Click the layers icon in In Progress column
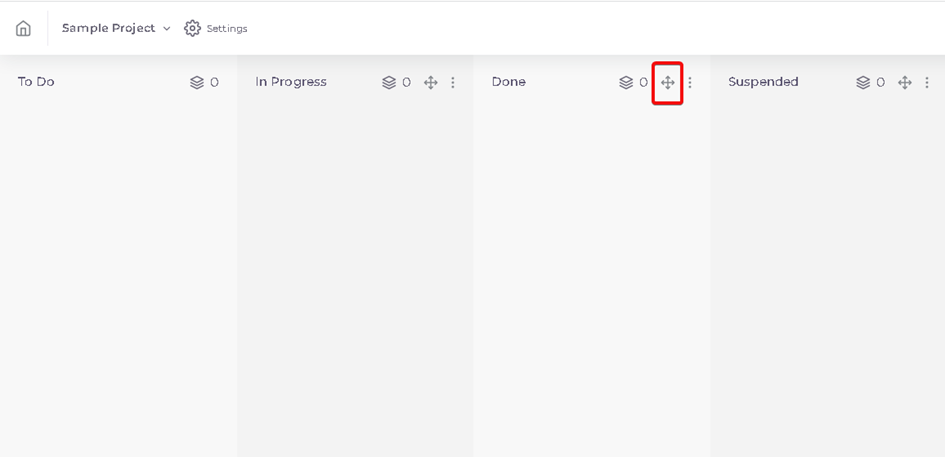Screen dimensions: 945x457 pos(389,83)
